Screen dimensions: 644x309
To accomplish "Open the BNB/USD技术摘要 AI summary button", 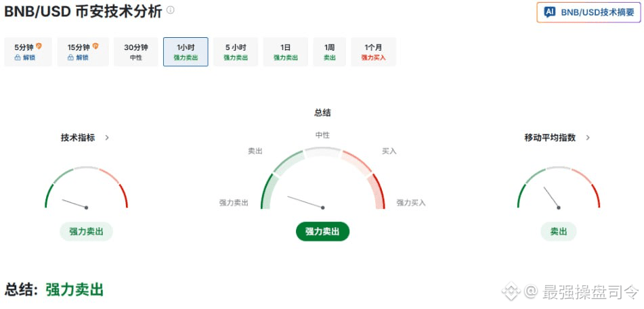I will 588,12.
